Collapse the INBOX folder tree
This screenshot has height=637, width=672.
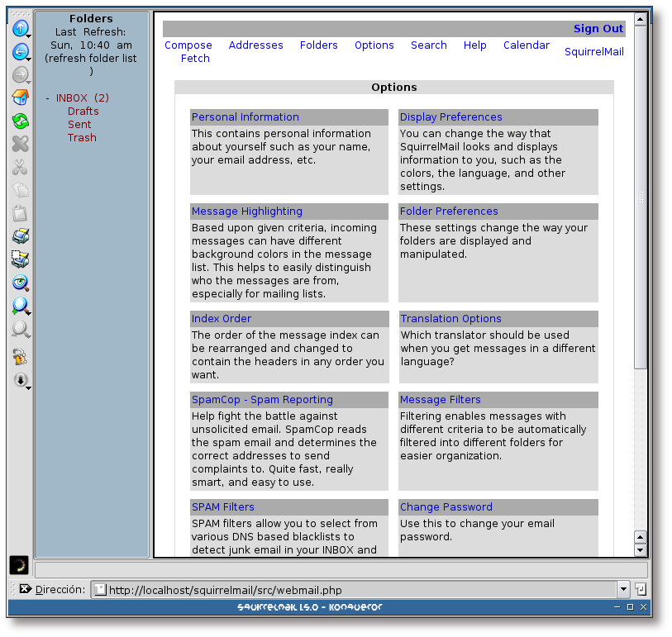point(47,98)
